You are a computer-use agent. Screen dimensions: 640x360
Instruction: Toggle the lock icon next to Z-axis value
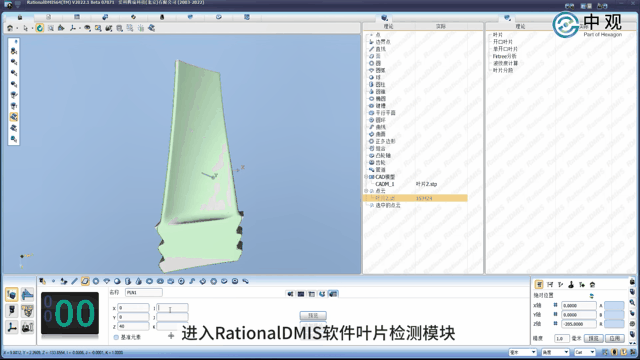click(556, 324)
